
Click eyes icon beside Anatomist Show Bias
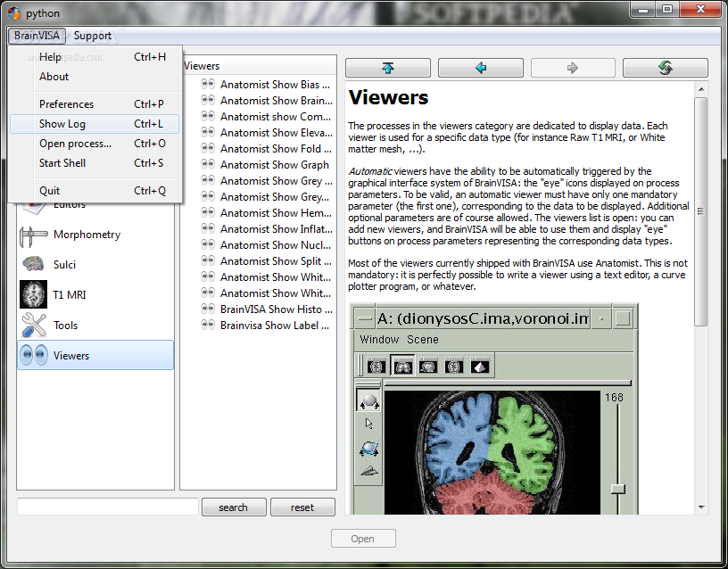(208, 84)
